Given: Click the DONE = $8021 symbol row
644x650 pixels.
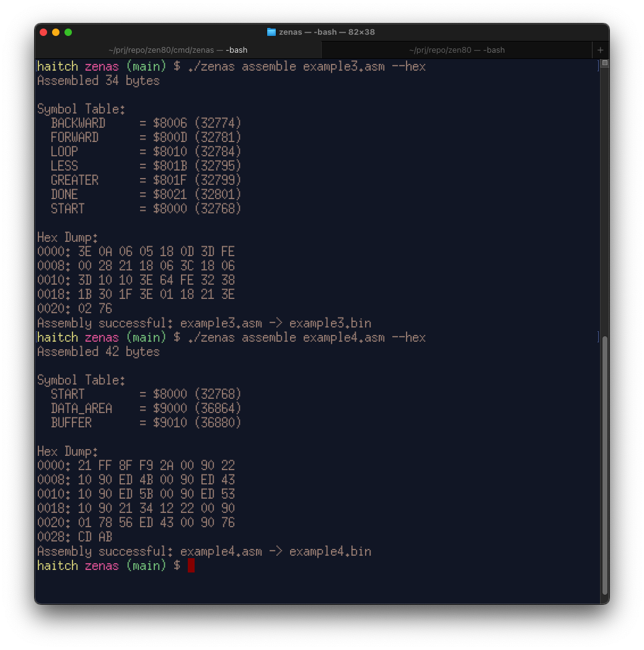Looking at the screenshot, I should tap(146, 194).
